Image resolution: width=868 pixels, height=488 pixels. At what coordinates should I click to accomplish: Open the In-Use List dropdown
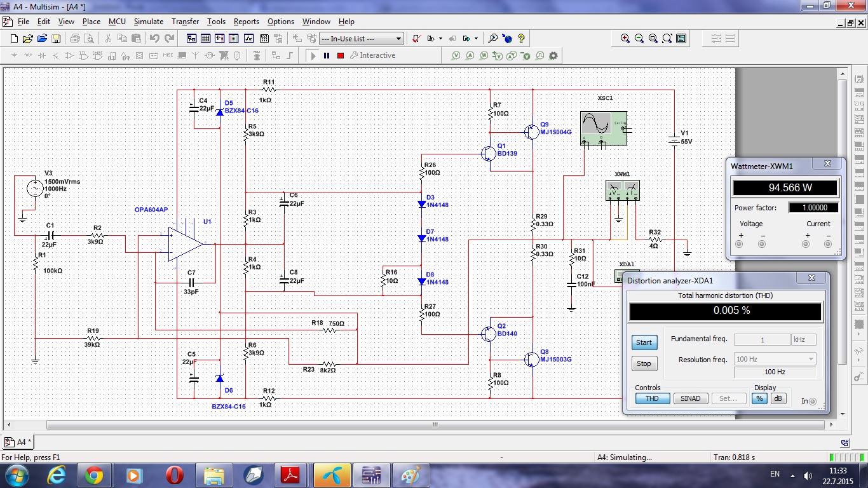(362, 39)
